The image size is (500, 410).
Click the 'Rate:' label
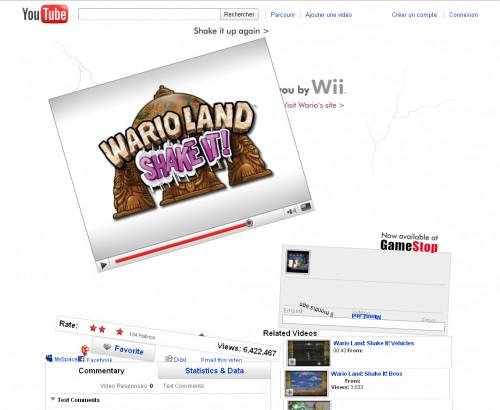[68, 324]
